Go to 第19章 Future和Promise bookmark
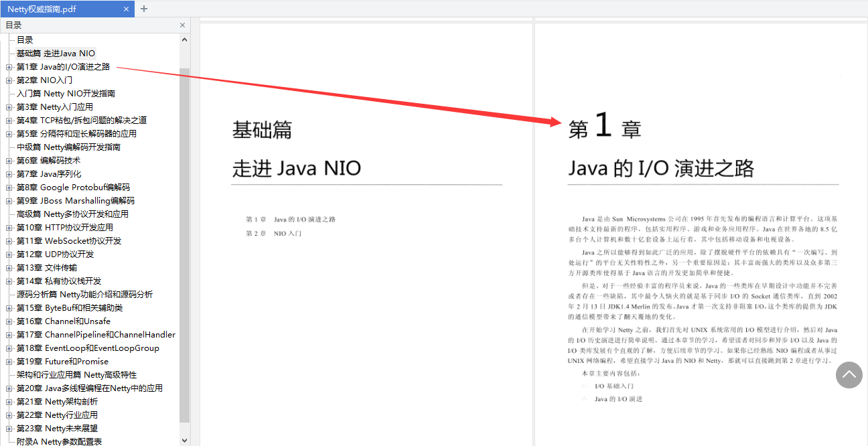 62,362
